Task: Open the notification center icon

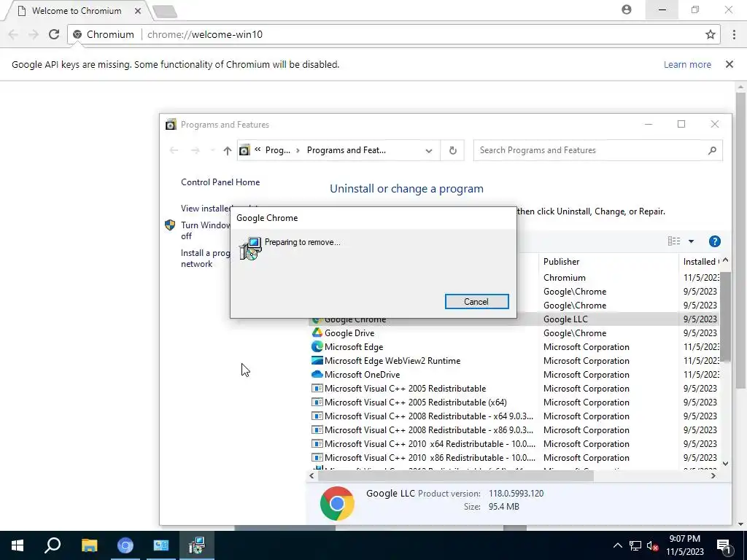Action: click(x=724, y=545)
